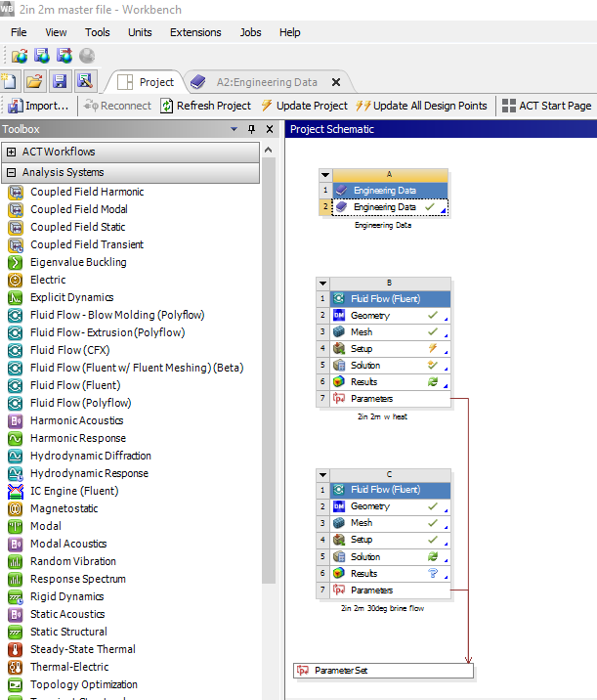Expand the ACT Workflows section
This screenshot has width=597, height=700.
point(11,152)
